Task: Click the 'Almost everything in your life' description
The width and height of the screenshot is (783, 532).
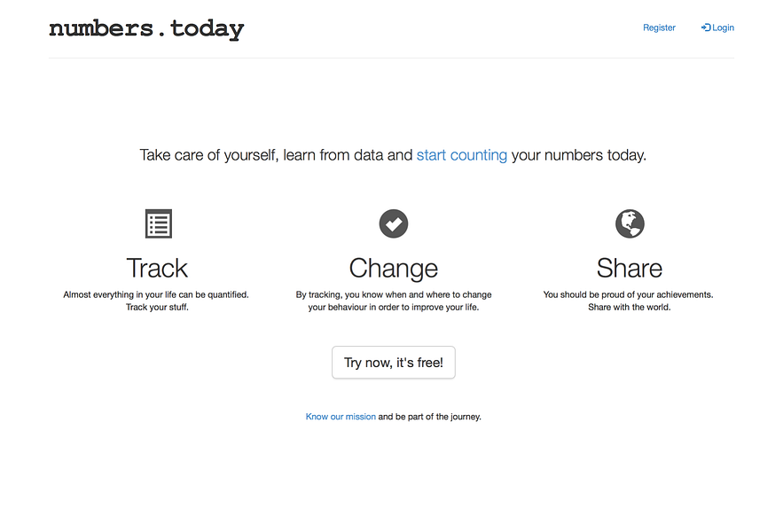Action: click(x=156, y=294)
